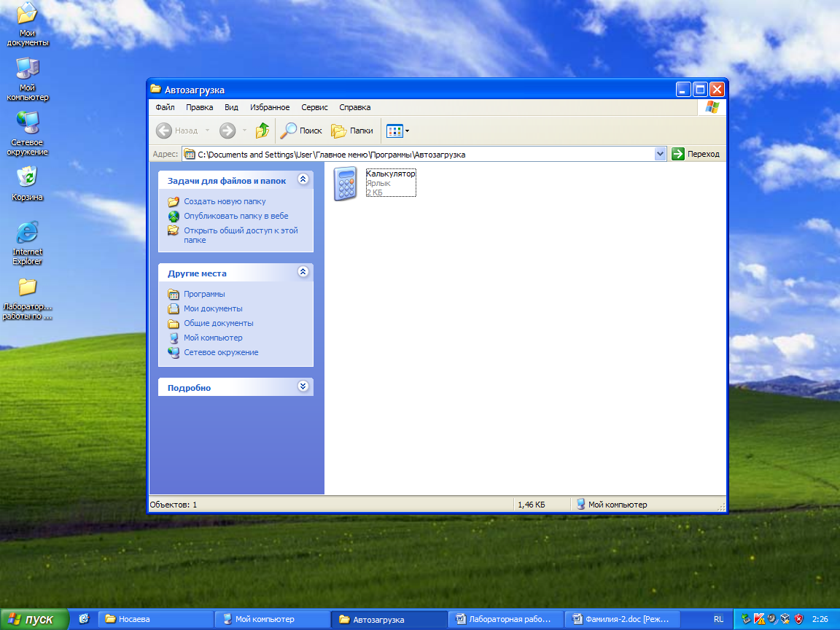Select the Калькулятор file name label
Image resolution: width=840 pixels, height=630 pixels.
pyautogui.click(x=391, y=174)
